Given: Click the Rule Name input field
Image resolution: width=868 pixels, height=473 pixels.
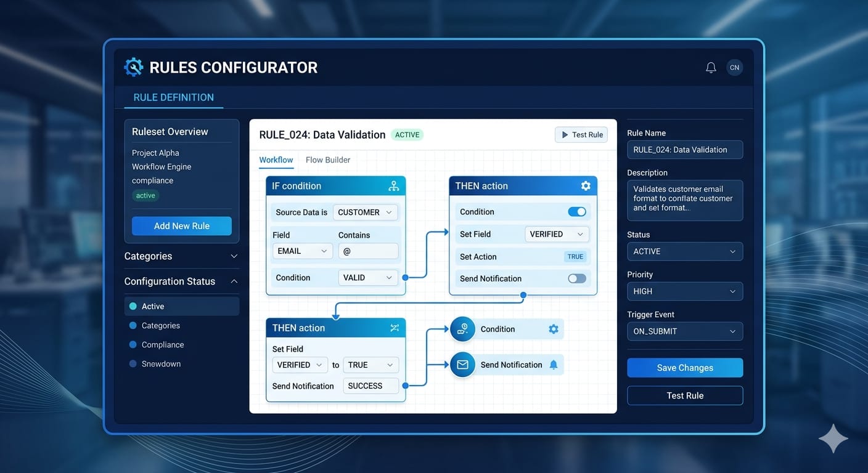Looking at the screenshot, I should pyautogui.click(x=685, y=149).
